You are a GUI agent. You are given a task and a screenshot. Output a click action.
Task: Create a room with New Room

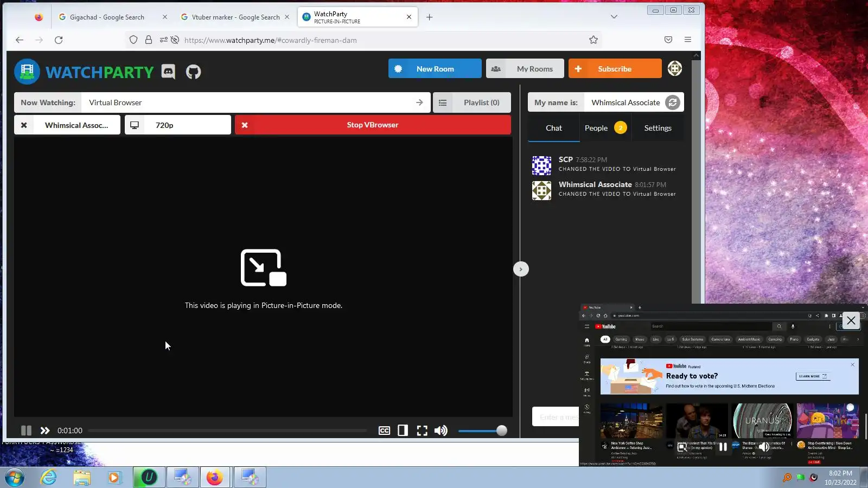435,69
